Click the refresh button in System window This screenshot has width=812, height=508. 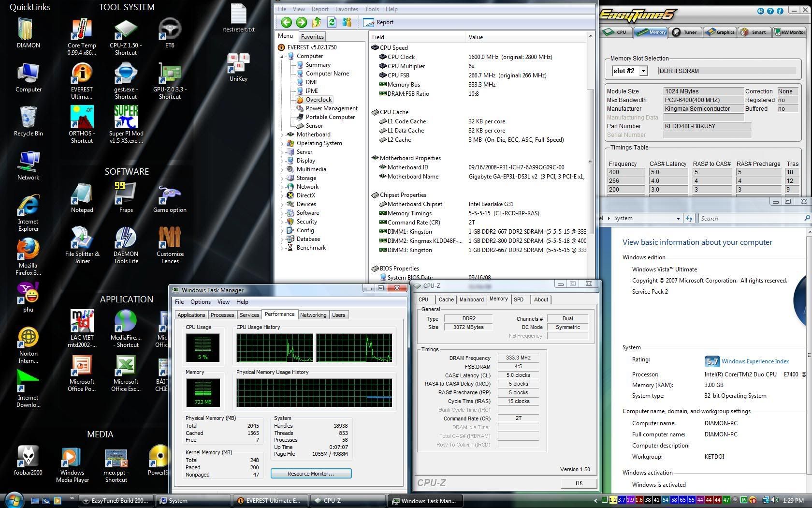click(x=689, y=219)
